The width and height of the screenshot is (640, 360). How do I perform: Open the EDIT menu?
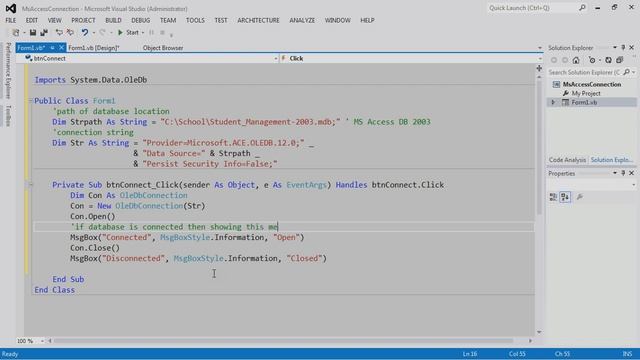(x=31, y=20)
